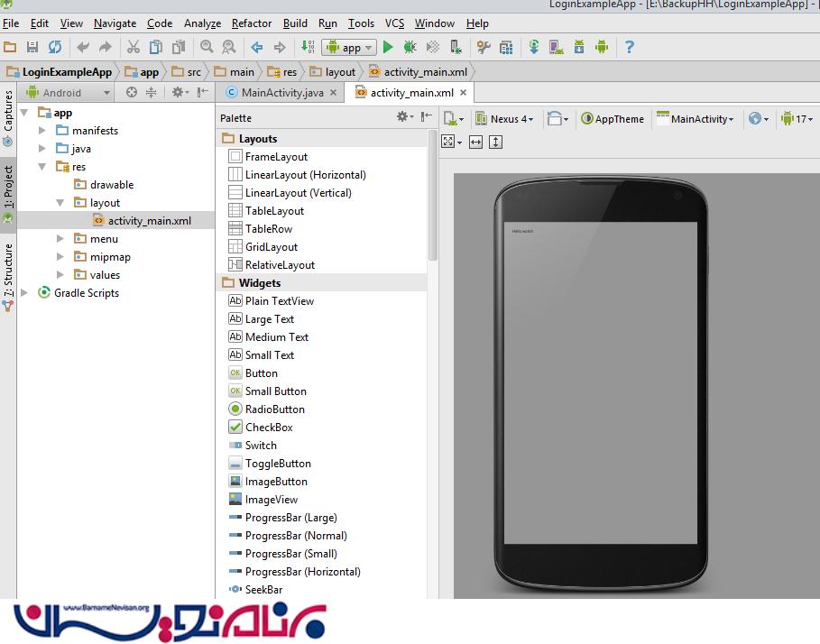This screenshot has width=820, height=644.
Task: Switch to the MainActivity.java tab
Action: 281,93
